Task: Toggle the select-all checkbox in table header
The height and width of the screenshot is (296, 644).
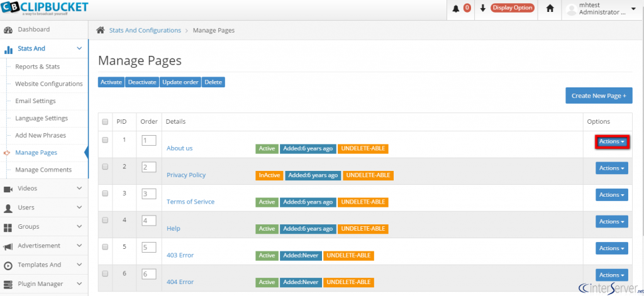Action: 105,122
